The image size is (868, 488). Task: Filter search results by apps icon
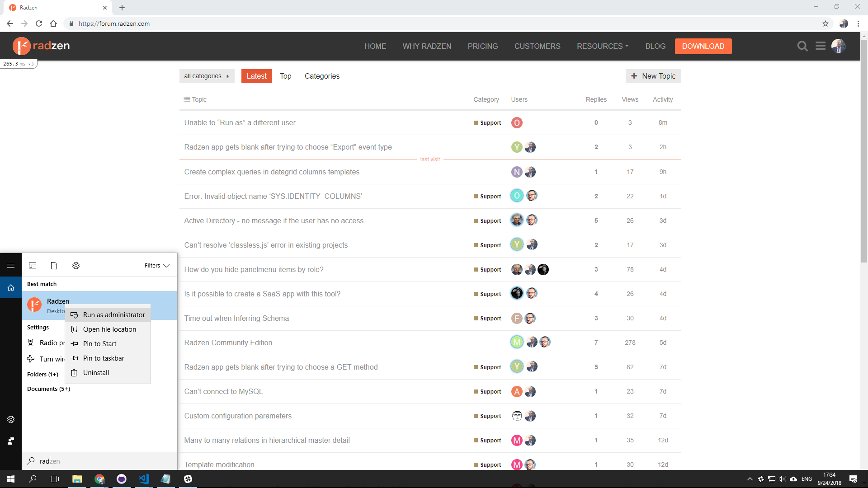(33, 266)
